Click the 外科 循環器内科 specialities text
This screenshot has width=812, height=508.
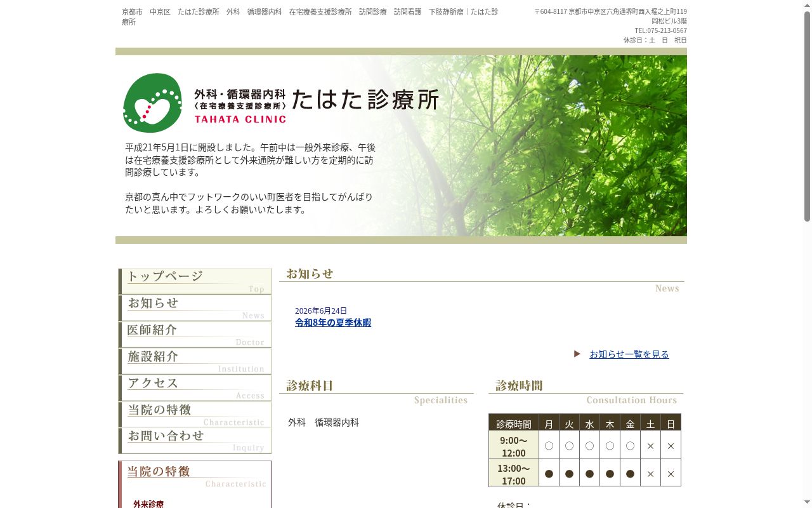coord(324,422)
